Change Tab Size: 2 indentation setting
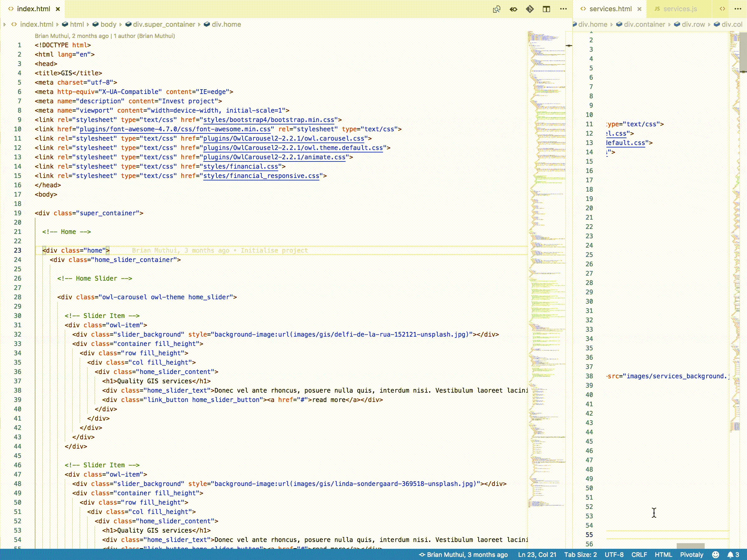 pos(580,555)
